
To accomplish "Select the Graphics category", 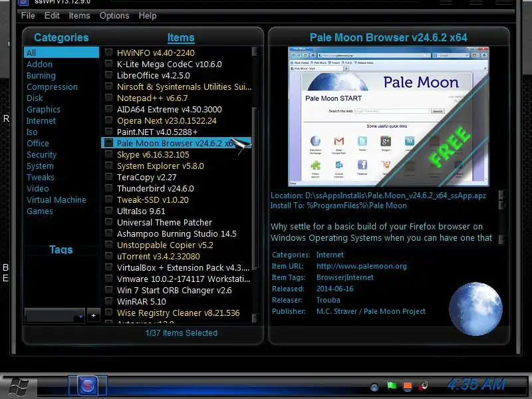I will point(43,109).
